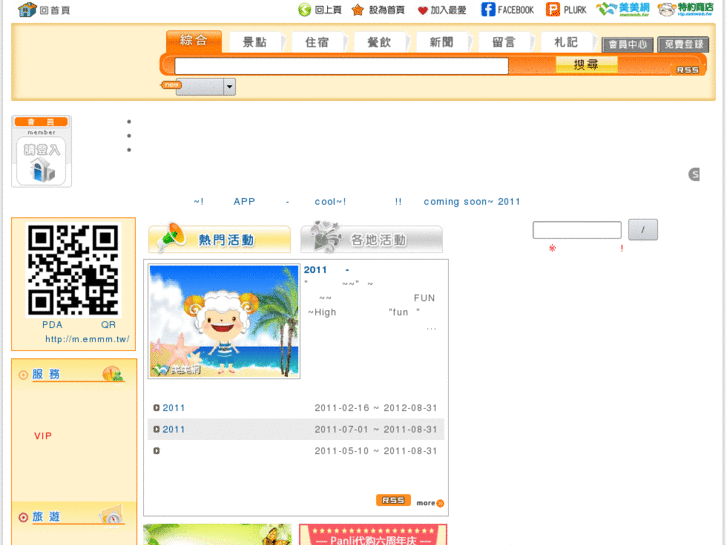Click bullet icon of 2011-05-10 activity row
The width and height of the screenshot is (727, 545).
(157, 451)
